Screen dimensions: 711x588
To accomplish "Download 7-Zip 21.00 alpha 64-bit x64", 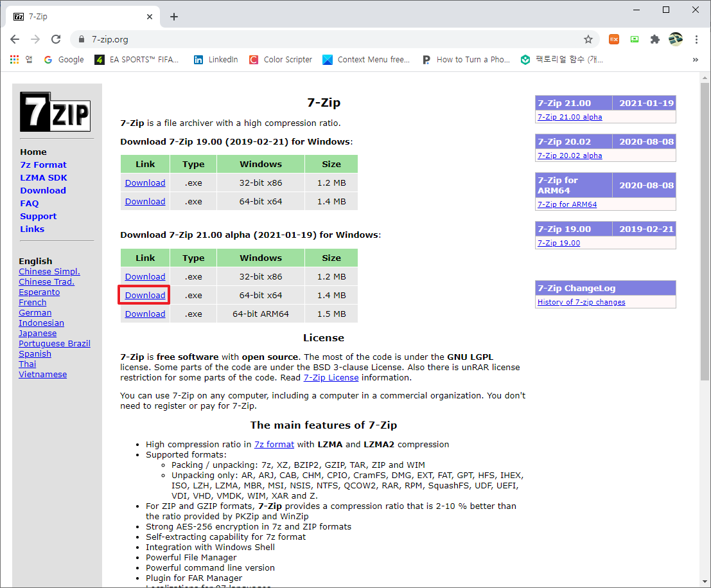I will pos(145,296).
